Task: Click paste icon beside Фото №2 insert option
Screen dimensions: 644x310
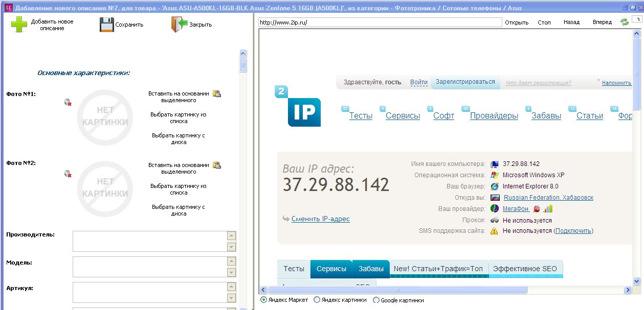Action: [x=217, y=165]
